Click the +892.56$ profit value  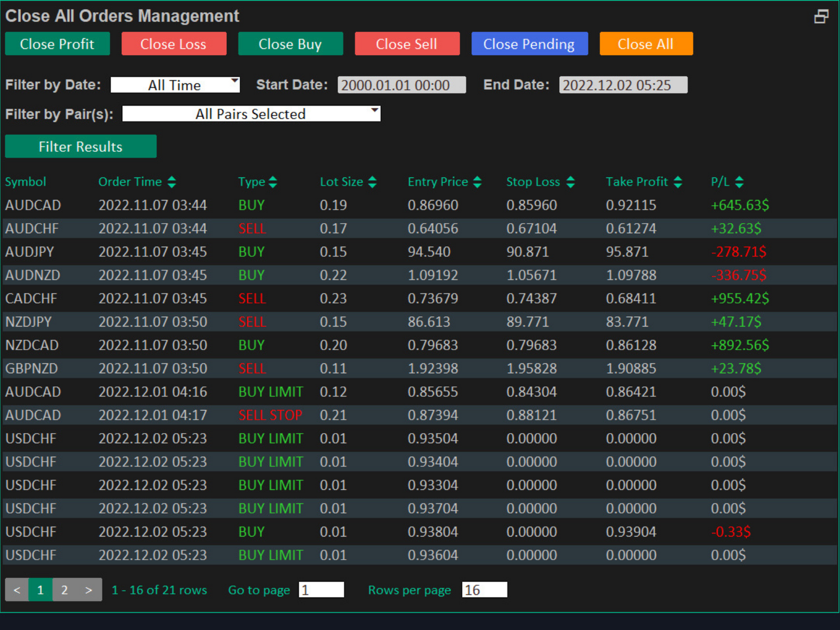(x=740, y=345)
